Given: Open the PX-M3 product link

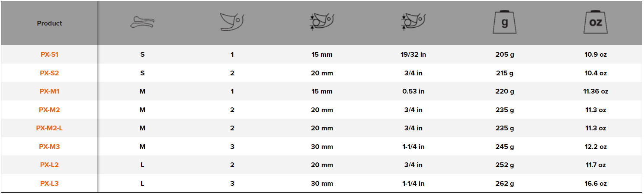Looking at the screenshot, I should click(x=49, y=147).
